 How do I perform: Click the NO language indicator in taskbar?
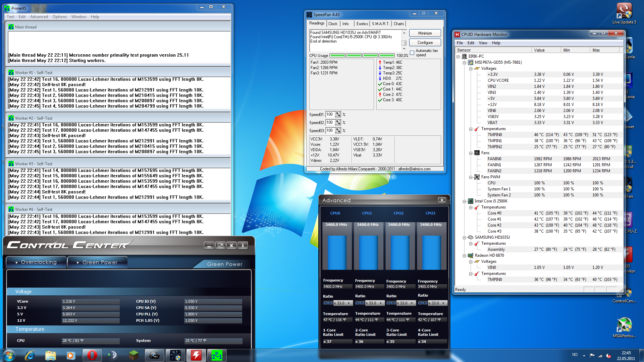(x=575, y=355)
